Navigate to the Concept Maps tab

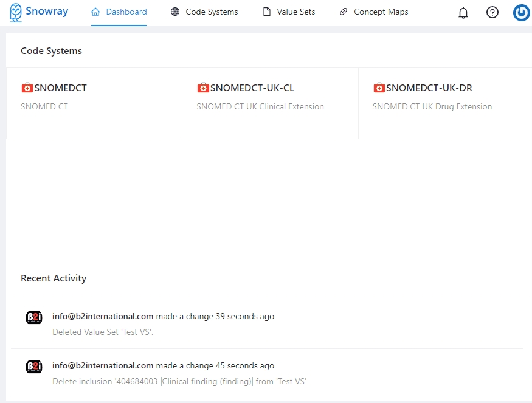pos(374,12)
